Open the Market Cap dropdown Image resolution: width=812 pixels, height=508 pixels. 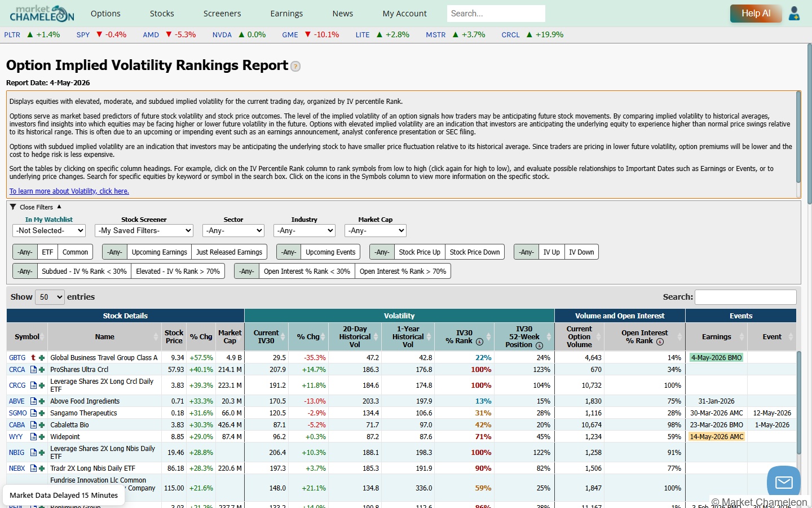(376, 230)
